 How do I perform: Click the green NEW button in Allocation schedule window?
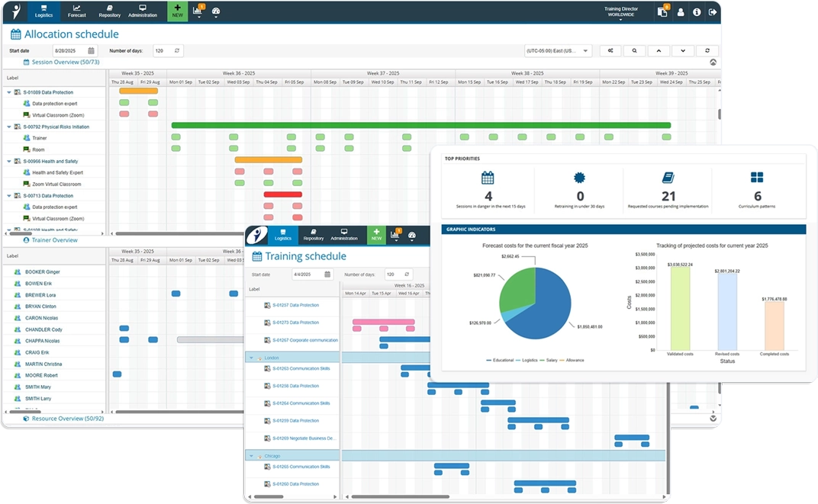[x=177, y=11]
